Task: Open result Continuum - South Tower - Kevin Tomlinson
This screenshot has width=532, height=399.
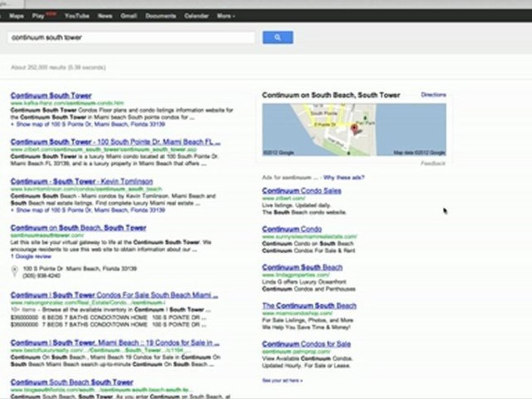Action: (82, 181)
